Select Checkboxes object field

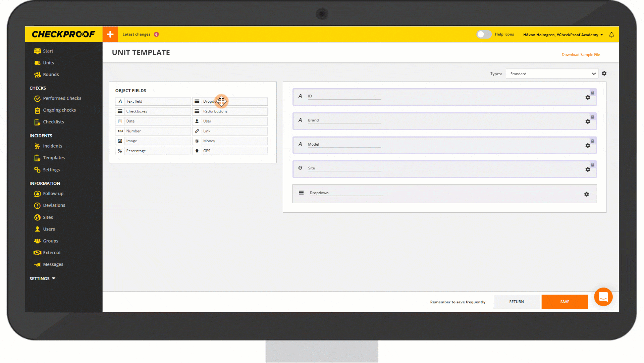pyautogui.click(x=153, y=111)
